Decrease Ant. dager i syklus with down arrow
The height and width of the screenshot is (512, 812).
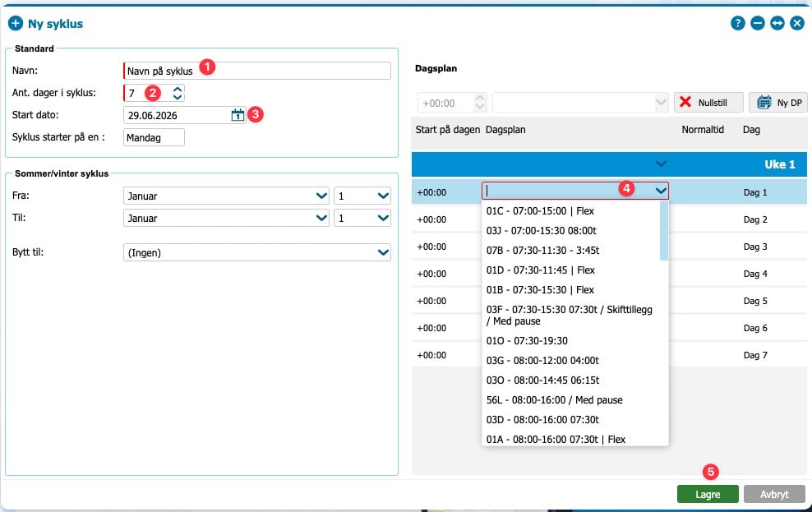pos(178,97)
